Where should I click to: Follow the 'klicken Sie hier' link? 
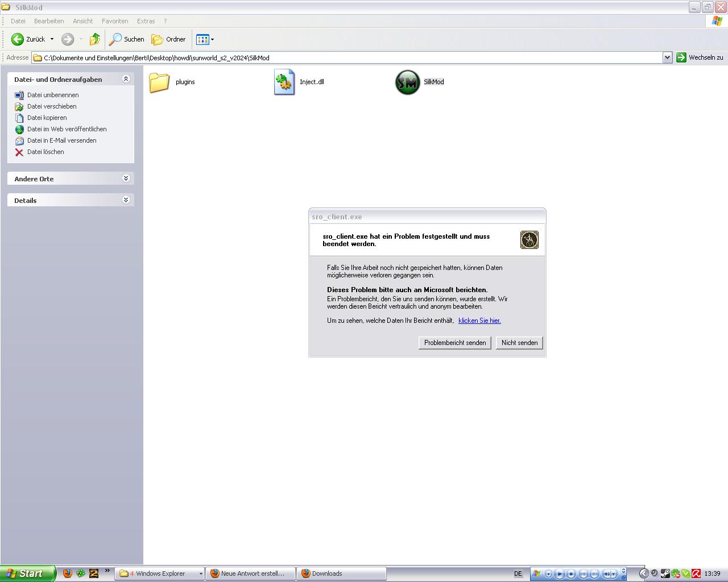pyautogui.click(x=479, y=321)
